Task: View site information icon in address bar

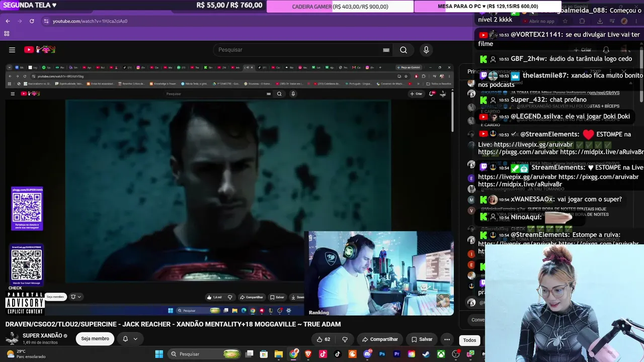Action: (46, 21)
